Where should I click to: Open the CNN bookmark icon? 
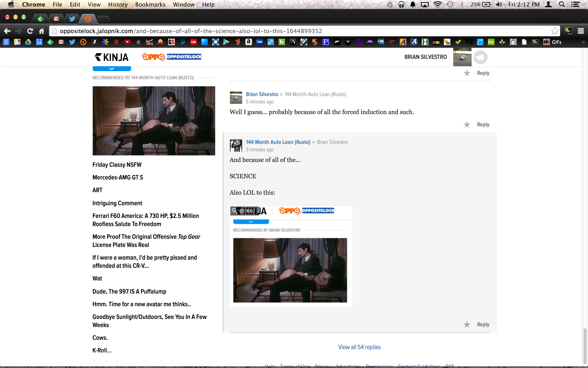point(193,42)
